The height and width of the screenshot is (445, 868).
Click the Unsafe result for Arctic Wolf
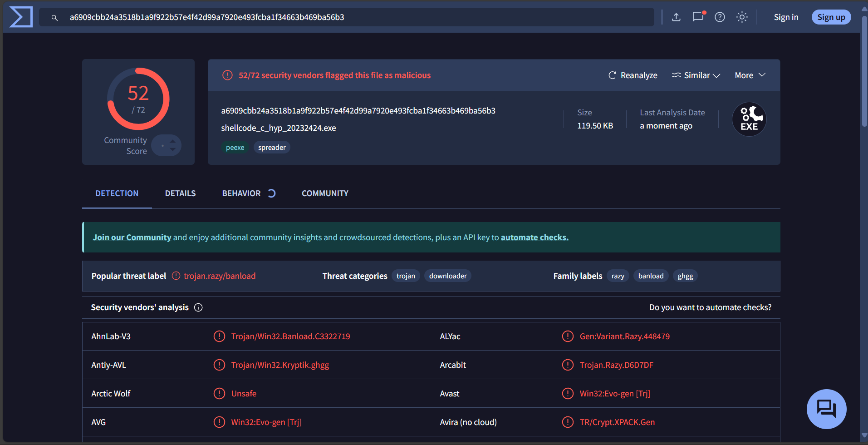coord(244,394)
